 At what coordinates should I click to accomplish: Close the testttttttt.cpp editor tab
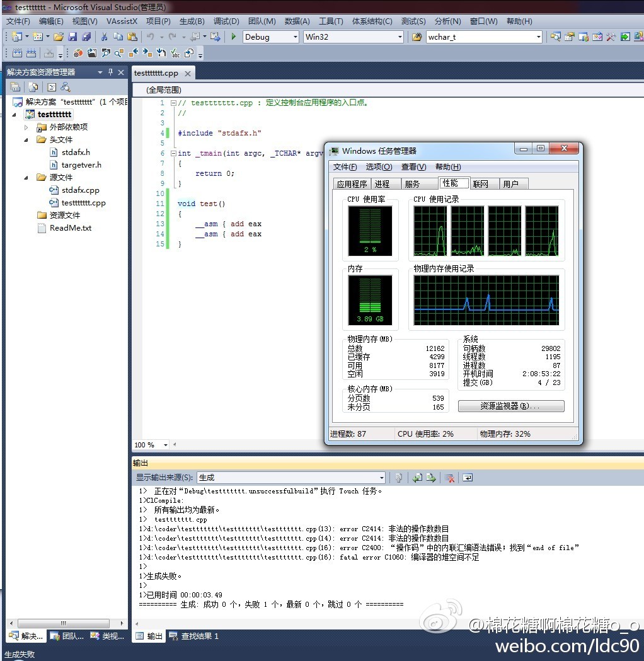188,73
